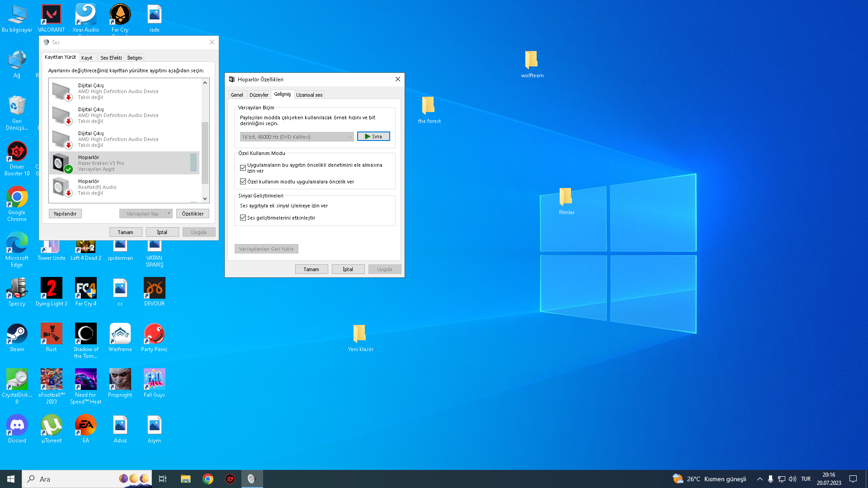Open Microsoft Edge desktop shortcut

click(17, 249)
